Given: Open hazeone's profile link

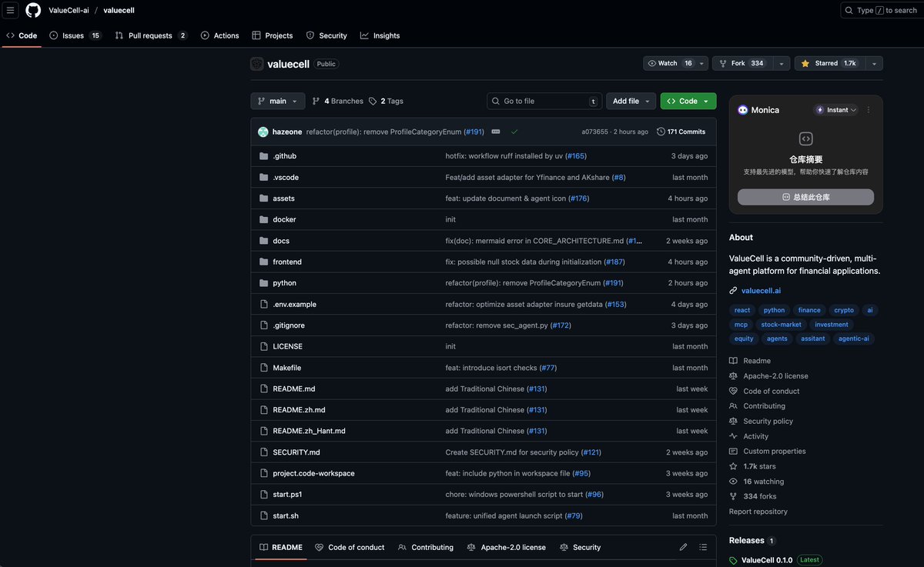Looking at the screenshot, I should [287, 131].
